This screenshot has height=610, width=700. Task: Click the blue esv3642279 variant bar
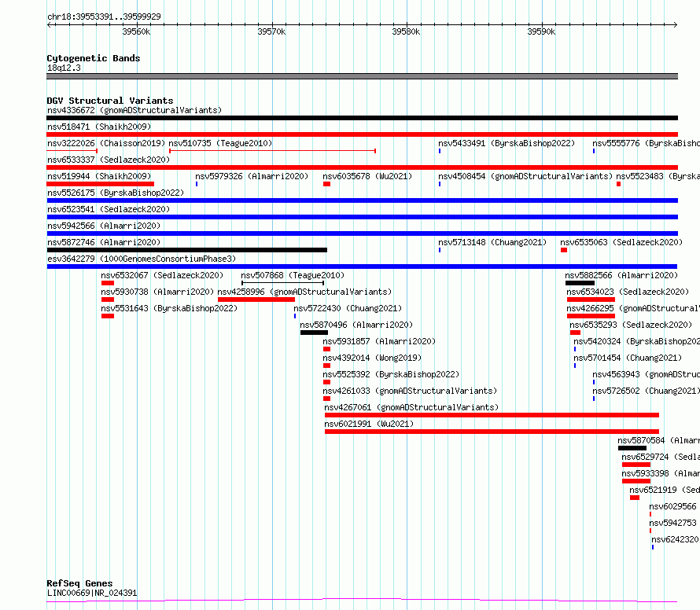pyautogui.click(x=362, y=266)
